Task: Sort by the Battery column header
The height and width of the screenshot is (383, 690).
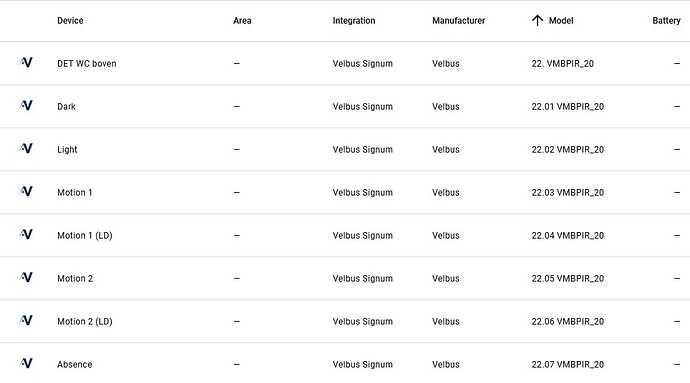Action: tap(666, 21)
